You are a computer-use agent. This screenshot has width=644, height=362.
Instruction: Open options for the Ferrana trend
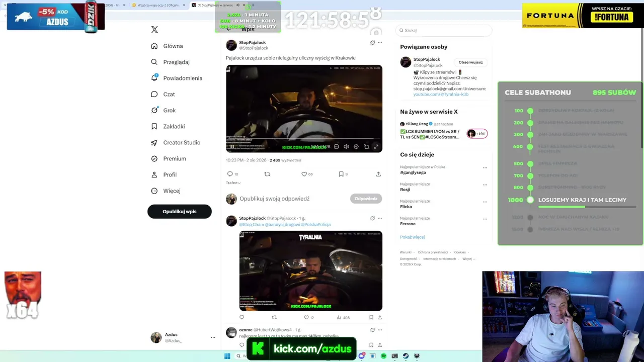point(485,219)
